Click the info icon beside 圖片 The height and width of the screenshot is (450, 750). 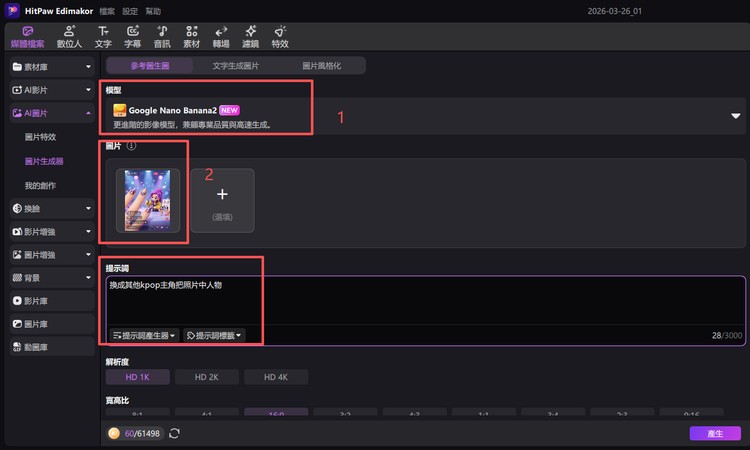pos(131,146)
